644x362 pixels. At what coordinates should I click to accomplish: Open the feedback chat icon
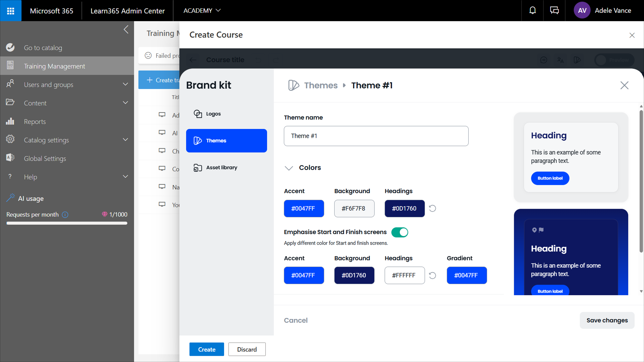click(554, 11)
